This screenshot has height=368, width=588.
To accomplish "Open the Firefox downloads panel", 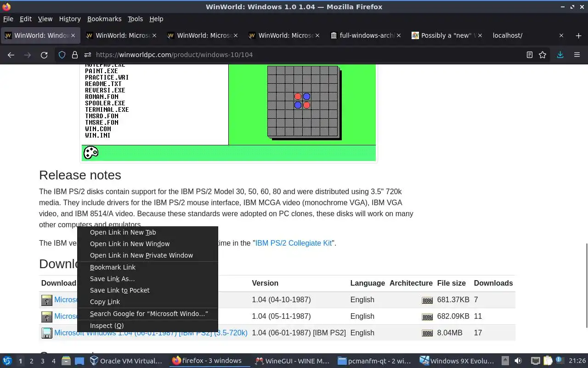I will (560, 55).
